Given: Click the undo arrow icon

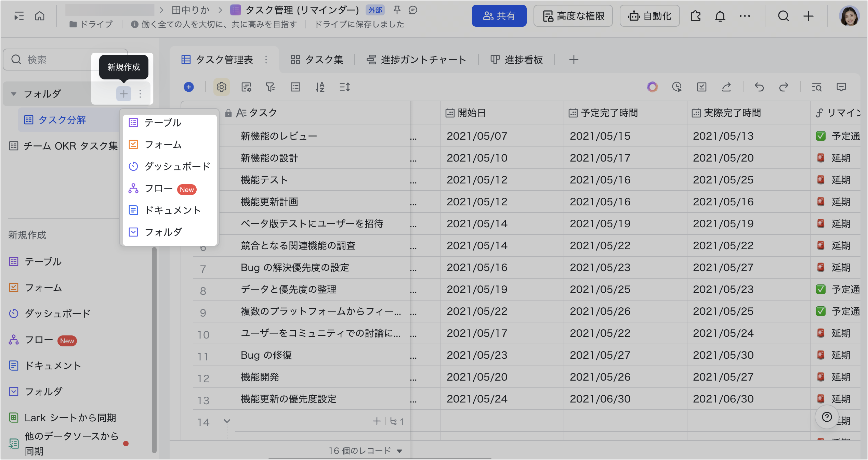Looking at the screenshot, I should coord(759,87).
